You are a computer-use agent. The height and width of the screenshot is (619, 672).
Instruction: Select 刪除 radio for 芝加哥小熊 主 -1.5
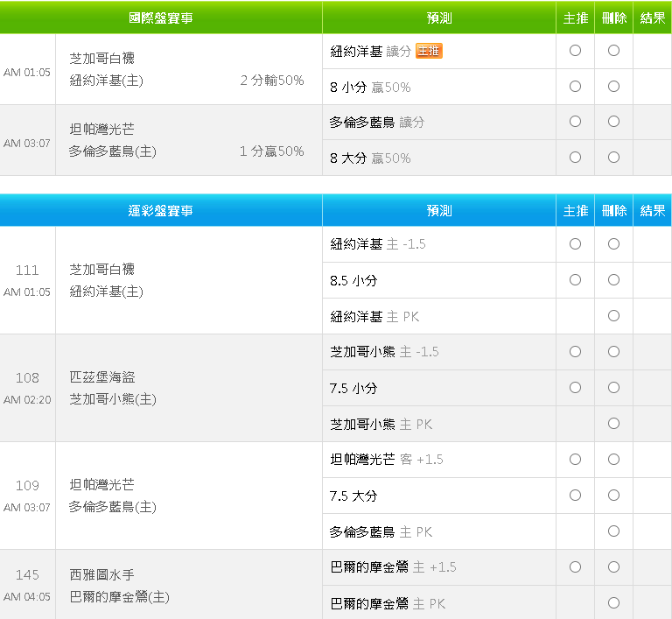tap(613, 352)
